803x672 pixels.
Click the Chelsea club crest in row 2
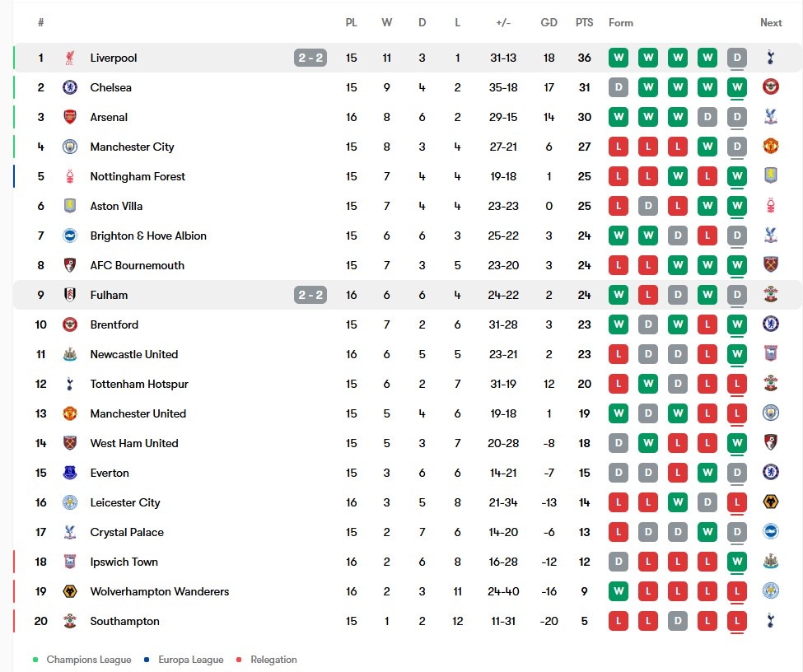click(x=70, y=87)
